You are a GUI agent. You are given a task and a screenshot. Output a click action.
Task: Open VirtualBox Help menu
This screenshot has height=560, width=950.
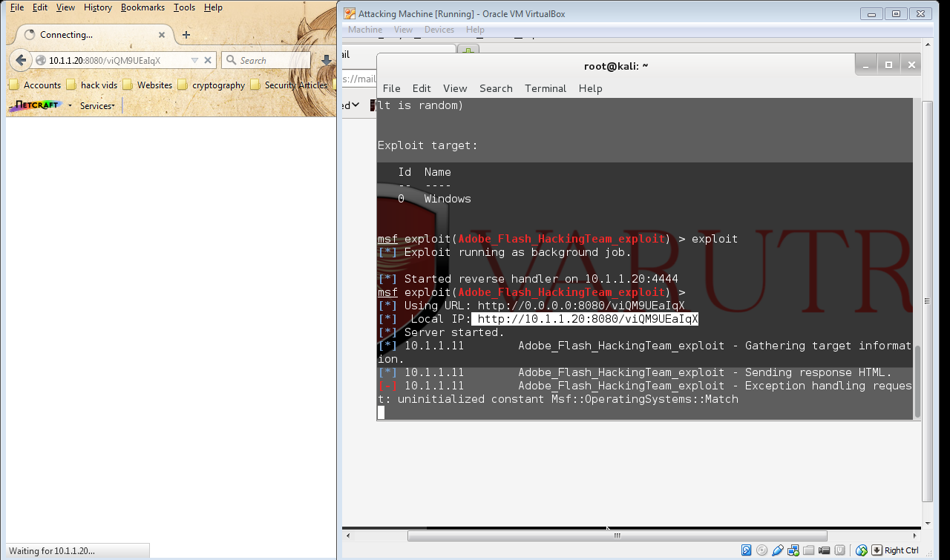475,30
